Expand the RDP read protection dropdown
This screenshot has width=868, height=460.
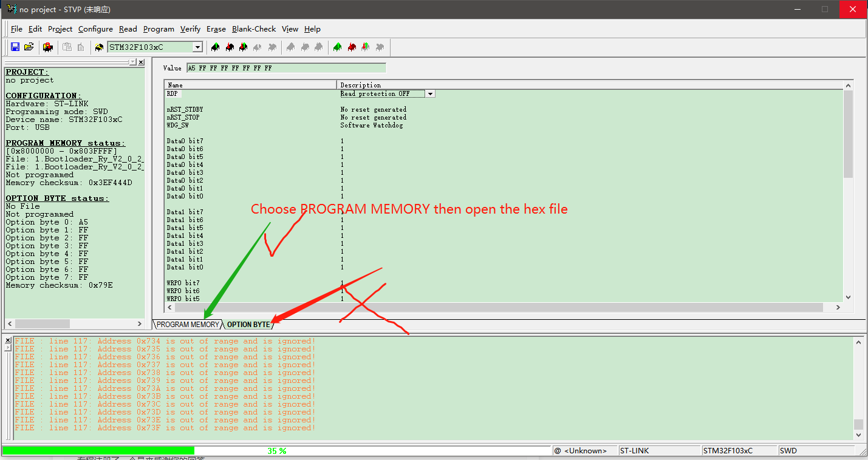(x=430, y=94)
